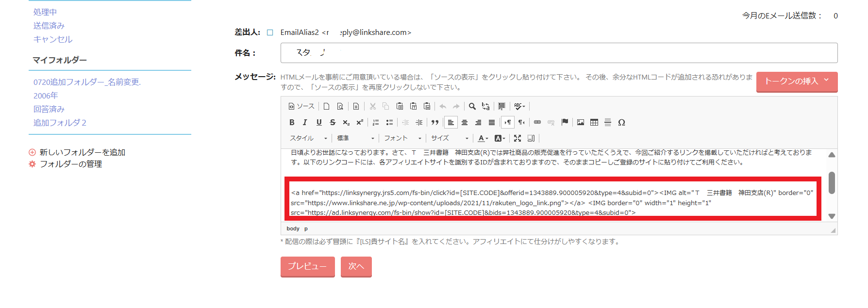868x308 pixels.
Task: Insert a numbered list
Action: pos(375,122)
